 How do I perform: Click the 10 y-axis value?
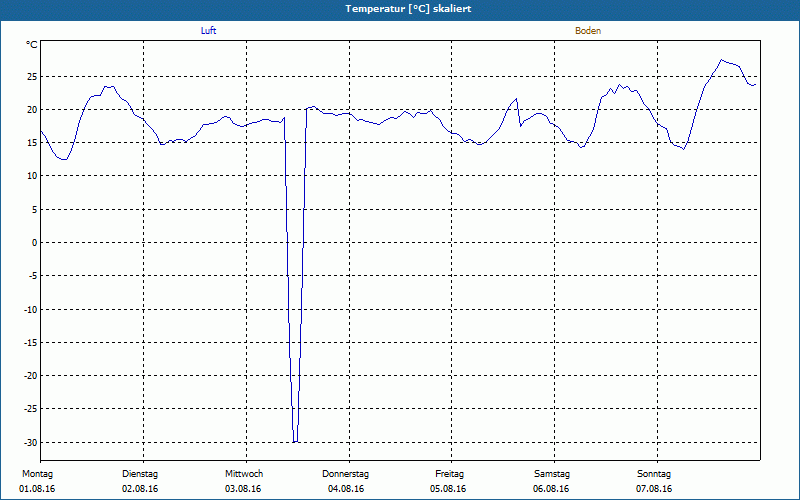(32, 176)
